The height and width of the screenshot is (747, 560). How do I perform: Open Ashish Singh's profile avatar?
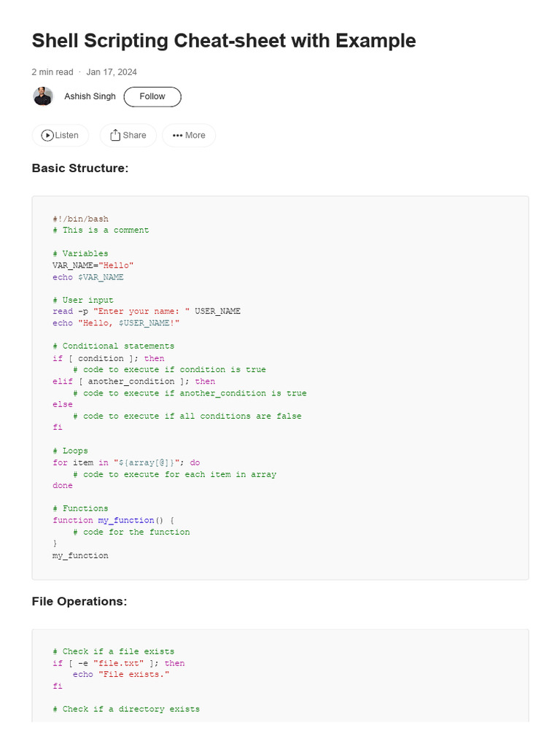pyautogui.click(x=43, y=96)
